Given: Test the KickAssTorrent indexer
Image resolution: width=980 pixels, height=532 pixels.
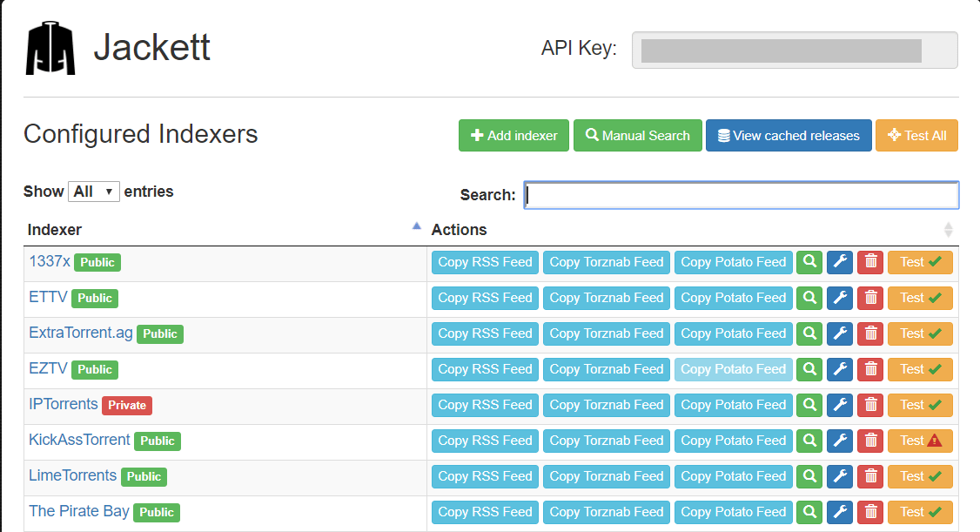Looking at the screenshot, I should tap(920, 440).
